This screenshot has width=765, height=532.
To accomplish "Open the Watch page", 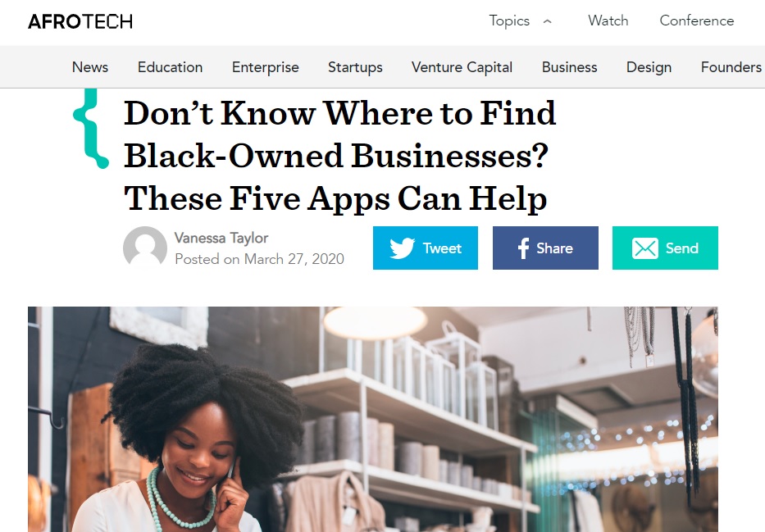I will 608,20.
